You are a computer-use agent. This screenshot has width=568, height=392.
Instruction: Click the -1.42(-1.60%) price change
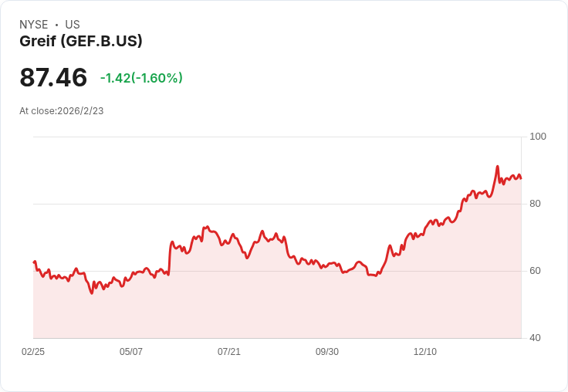141,78
